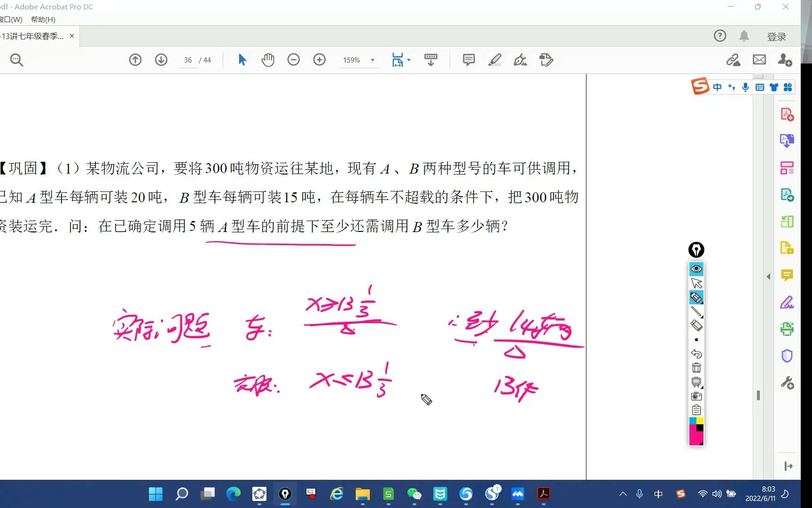812x508 pixels.
Task: Collapse the right tools pane
Action: point(788,466)
